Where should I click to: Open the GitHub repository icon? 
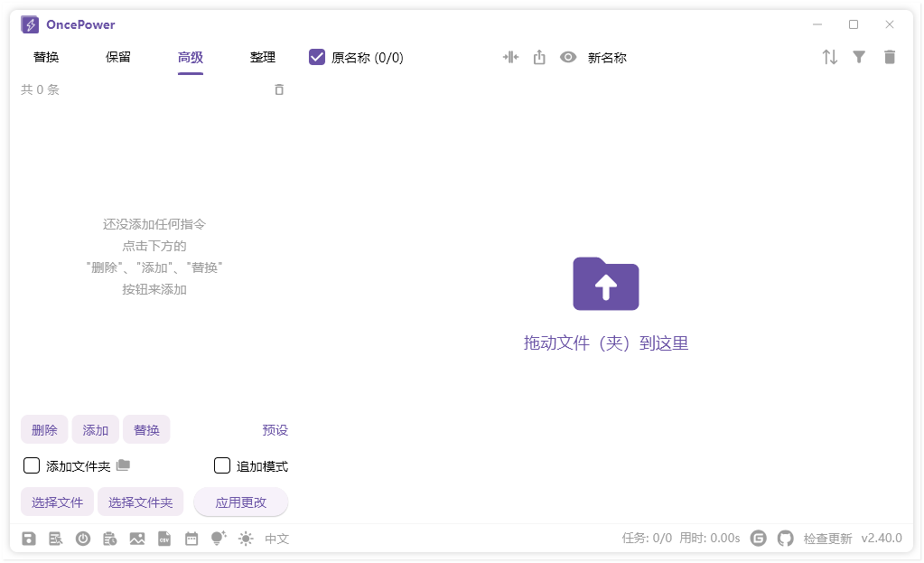click(784, 538)
